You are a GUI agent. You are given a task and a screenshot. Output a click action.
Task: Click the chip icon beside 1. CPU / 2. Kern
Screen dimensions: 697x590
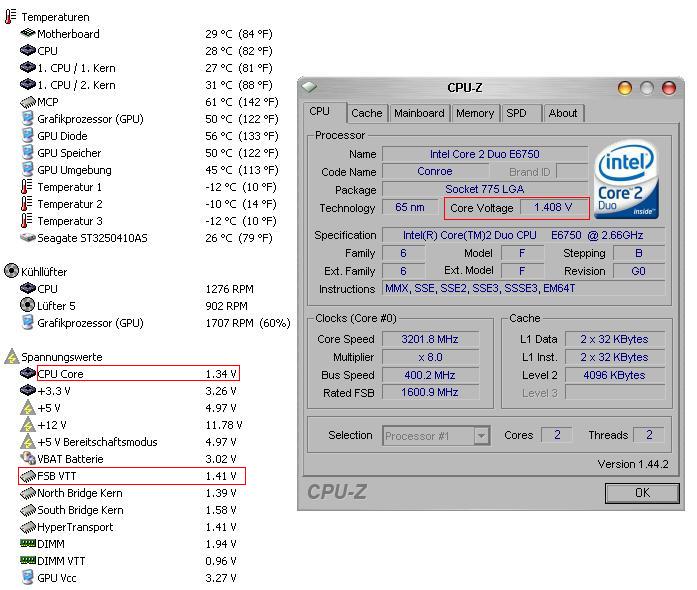(28, 84)
